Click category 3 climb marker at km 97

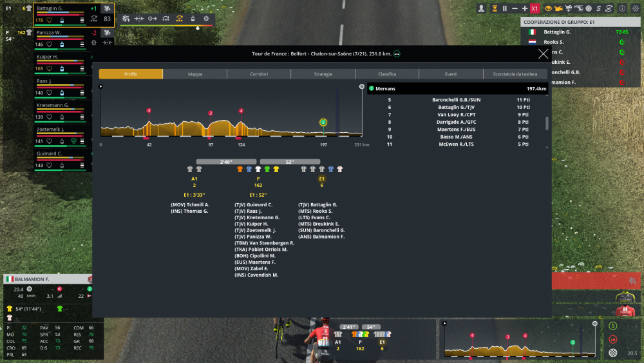[x=211, y=113]
